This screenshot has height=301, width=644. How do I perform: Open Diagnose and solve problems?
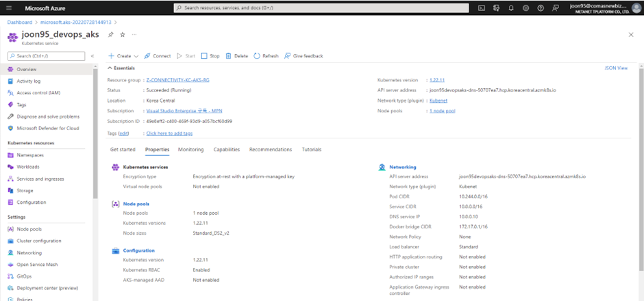click(x=48, y=116)
